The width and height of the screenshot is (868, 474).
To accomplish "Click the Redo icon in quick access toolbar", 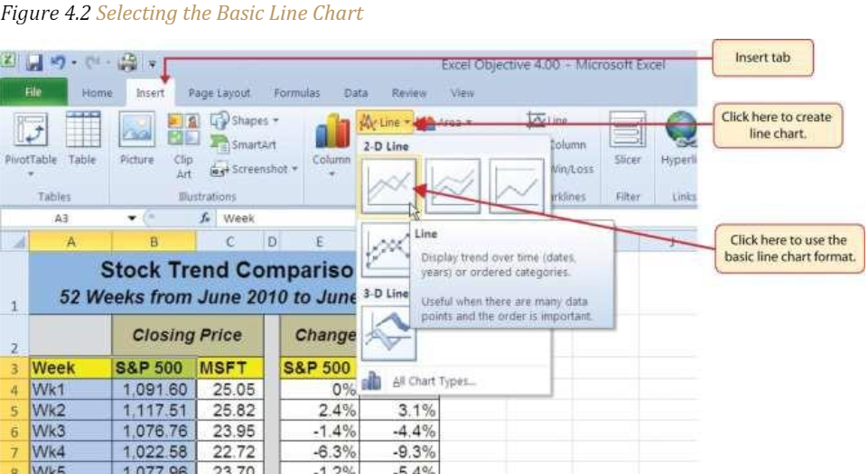I will pyautogui.click(x=92, y=62).
